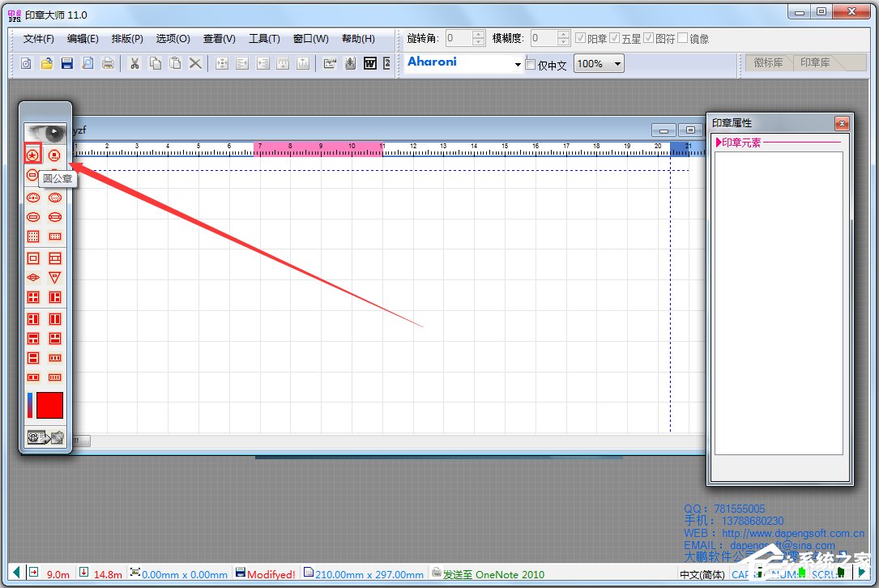Screen dimensions: 879x588
Task: Select the ellipse seal with double lines
Action: click(x=55, y=217)
